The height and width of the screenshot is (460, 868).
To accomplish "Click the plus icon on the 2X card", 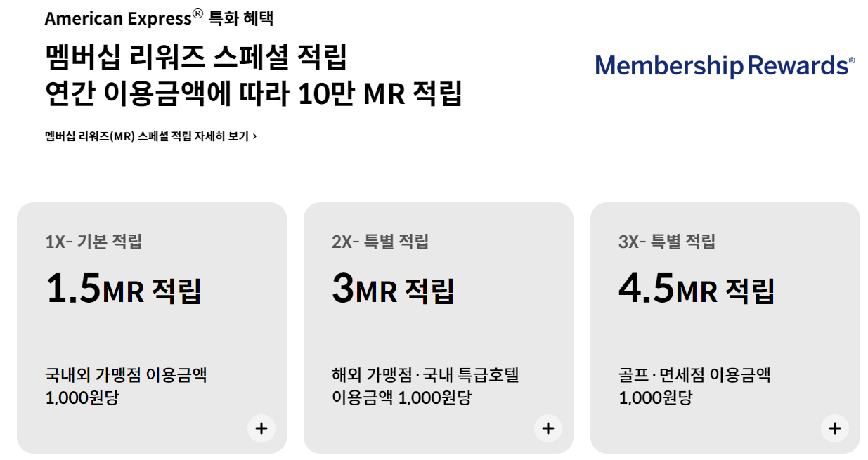I will (548, 428).
